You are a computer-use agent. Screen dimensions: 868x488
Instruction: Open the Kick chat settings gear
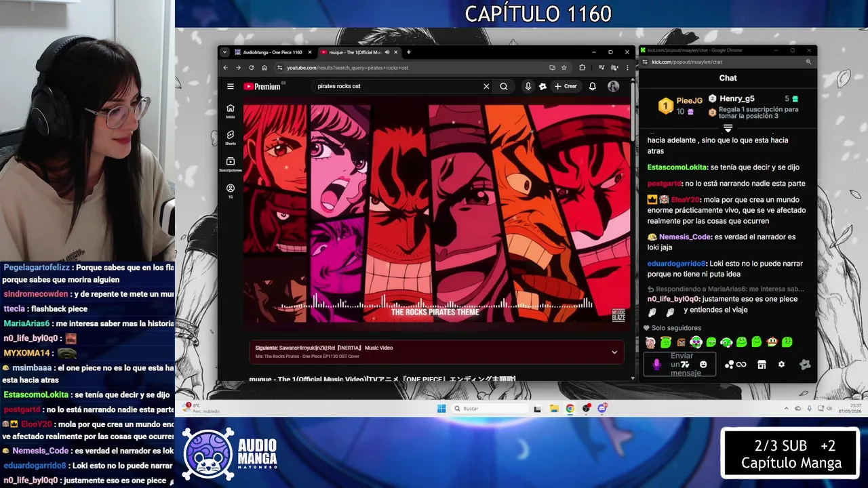(x=781, y=364)
